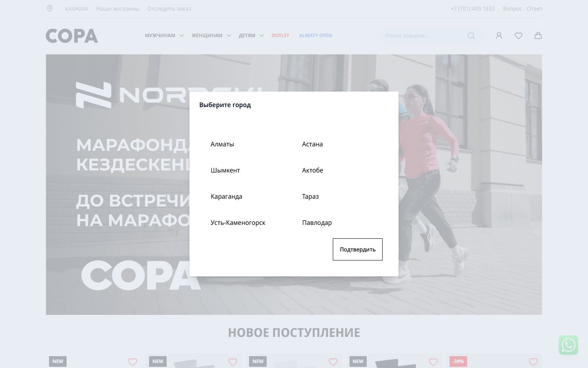588x368 pixels.
Task: Open the ALMATY OPEN menu item
Action: point(315,36)
